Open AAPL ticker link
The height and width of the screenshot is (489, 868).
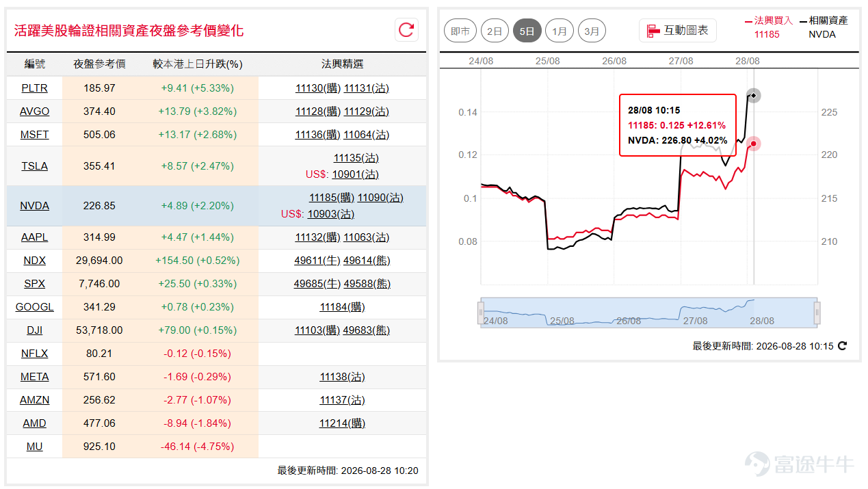[x=34, y=237]
